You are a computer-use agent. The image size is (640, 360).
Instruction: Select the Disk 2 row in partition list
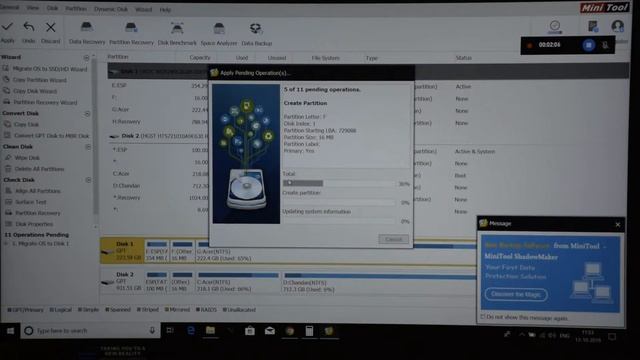[159, 136]
